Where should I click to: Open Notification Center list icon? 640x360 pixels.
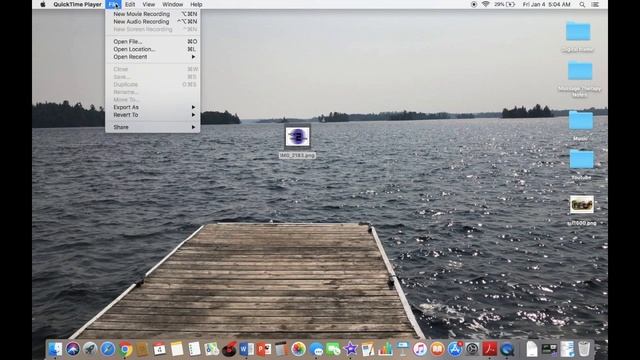595,4
